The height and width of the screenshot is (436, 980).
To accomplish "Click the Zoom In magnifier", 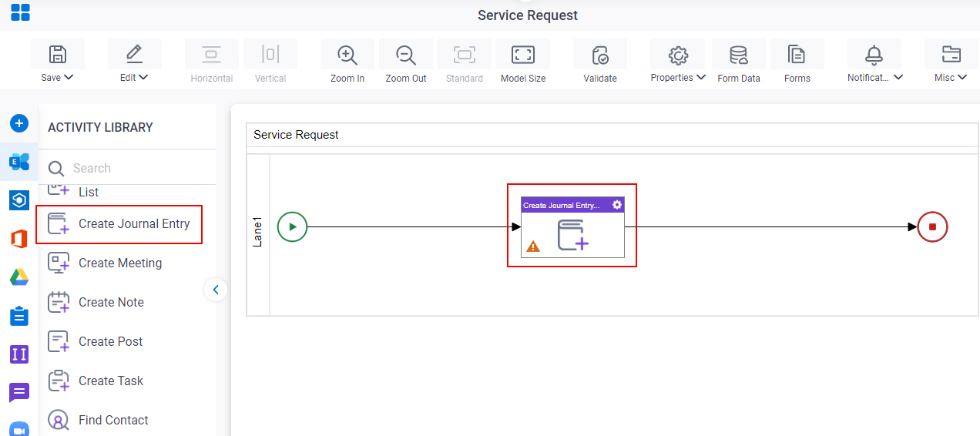I will (347, 55).
